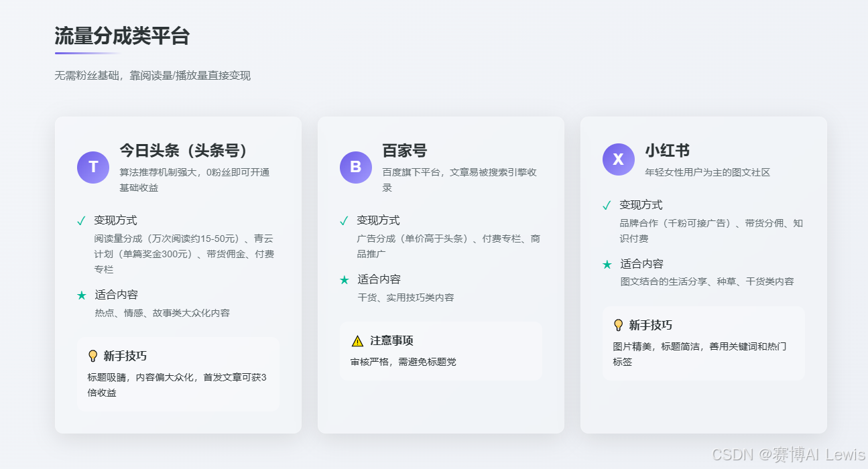Click the 适合内容 label in 百家号 card
868x469 pixels.
(x=379, y=279)
